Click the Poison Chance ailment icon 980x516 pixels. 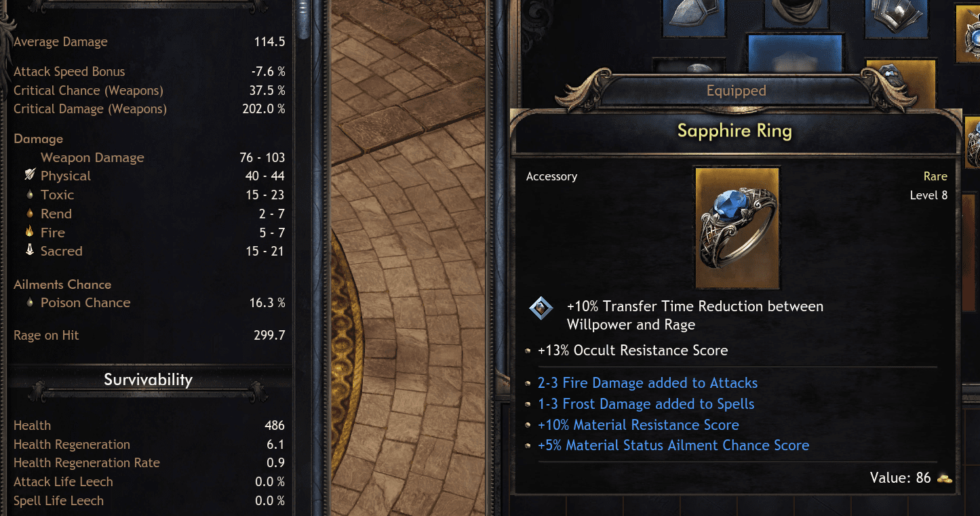tap(29, 302)
